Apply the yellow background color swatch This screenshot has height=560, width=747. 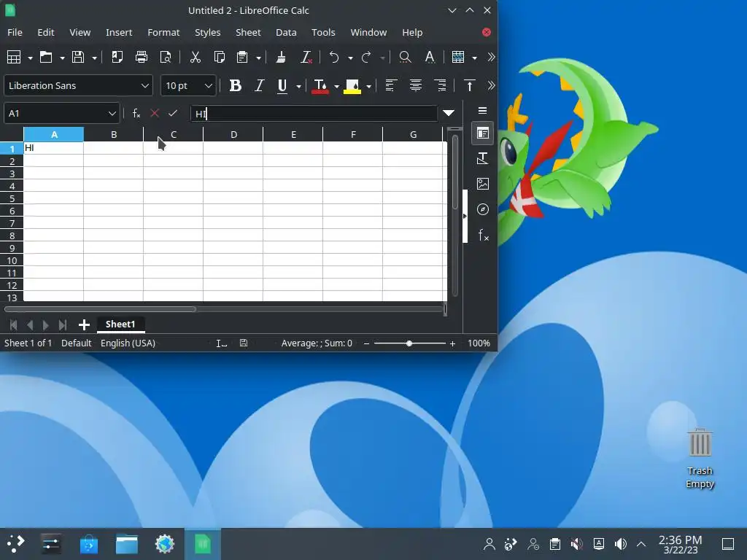352,86
